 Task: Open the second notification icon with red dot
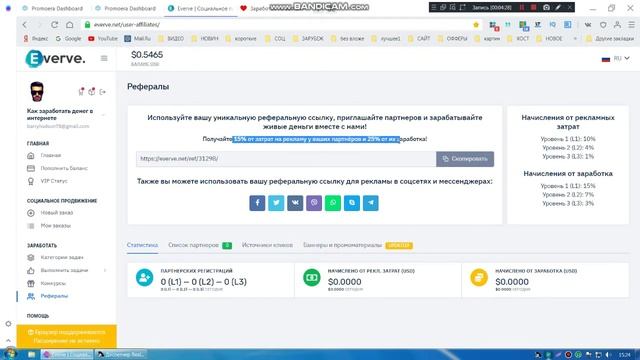tap(92, 92)
